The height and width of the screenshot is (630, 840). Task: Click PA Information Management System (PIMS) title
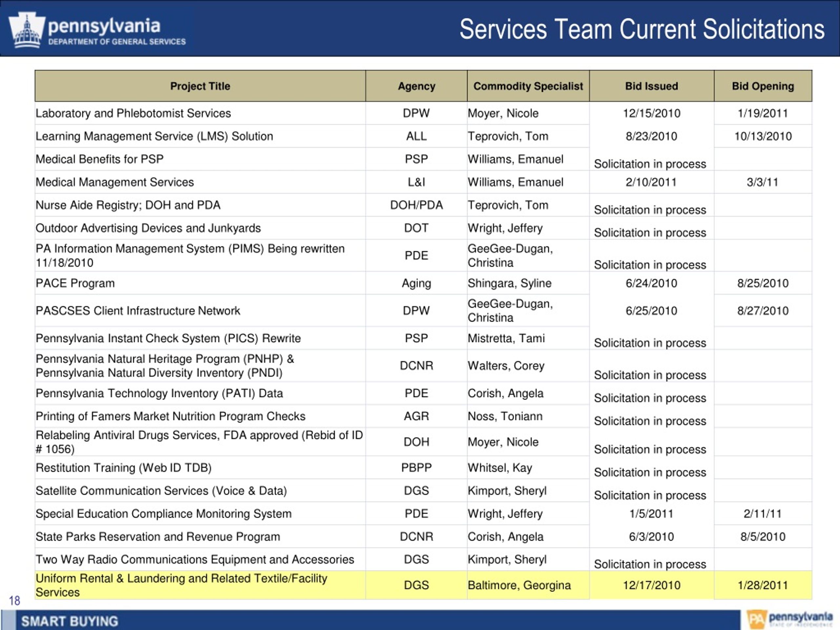(x=190, y=256)
